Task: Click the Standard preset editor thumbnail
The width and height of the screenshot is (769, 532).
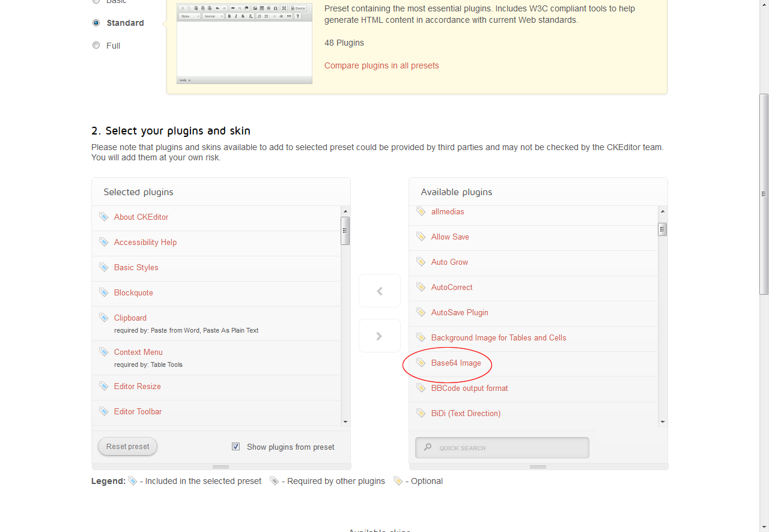Action: 245,43
